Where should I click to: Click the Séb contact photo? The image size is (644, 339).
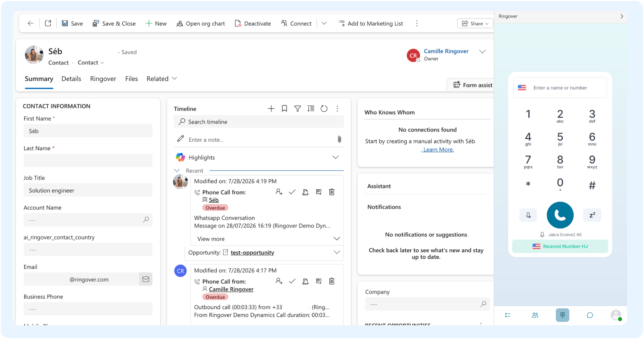[34, 55]
